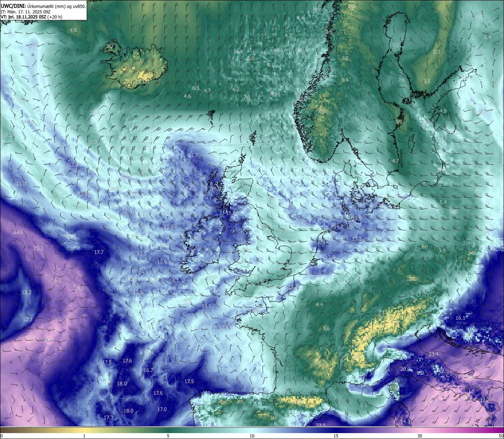
Task: Click the 7.5 value label on map
Action: 401,80
